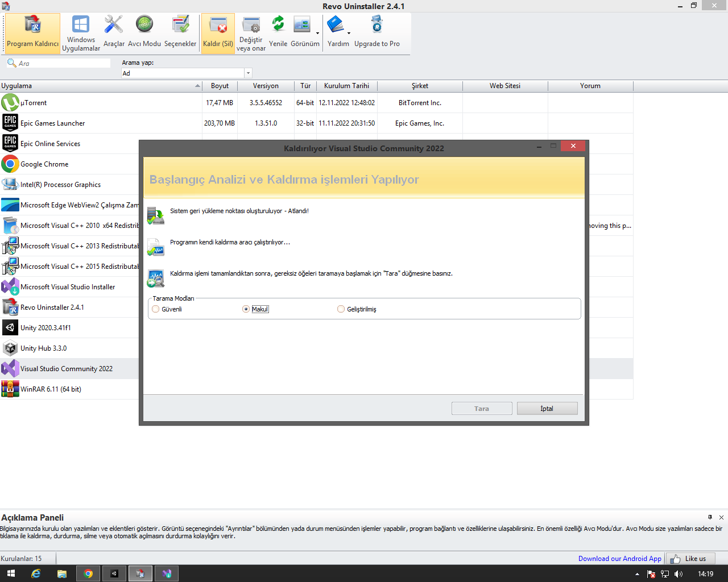
Task: Click µTorrent version 3.5.5.46552 cell
Action: 266,103
